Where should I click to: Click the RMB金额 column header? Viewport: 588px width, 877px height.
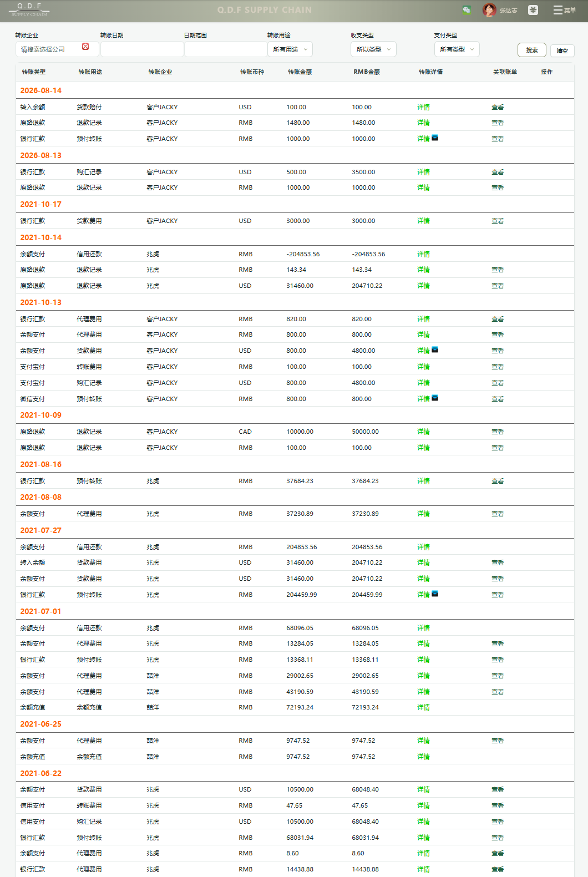click(367, 72)
